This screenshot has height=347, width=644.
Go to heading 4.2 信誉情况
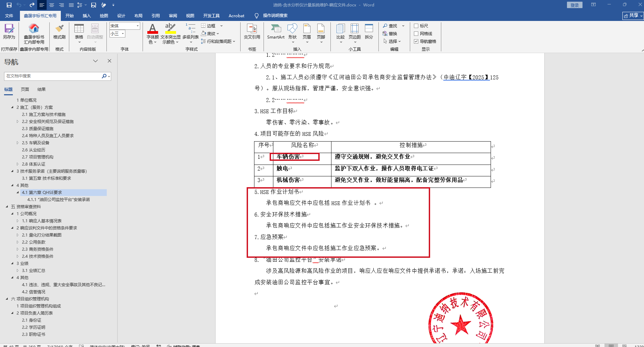point(34,292)
